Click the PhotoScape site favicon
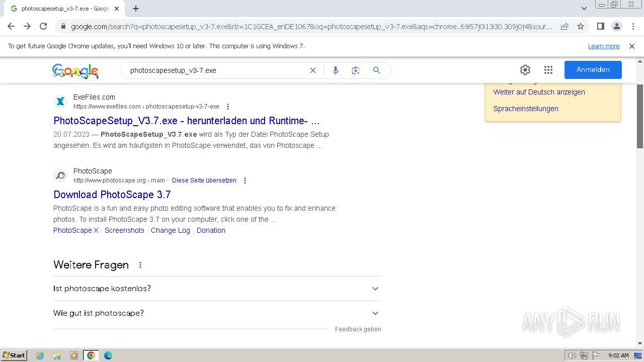The width and height of the screenshot is (644, 362). tap(60, 175)
